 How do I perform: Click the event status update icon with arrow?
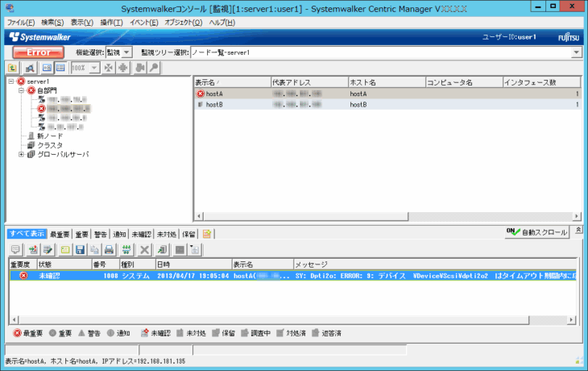33,250
